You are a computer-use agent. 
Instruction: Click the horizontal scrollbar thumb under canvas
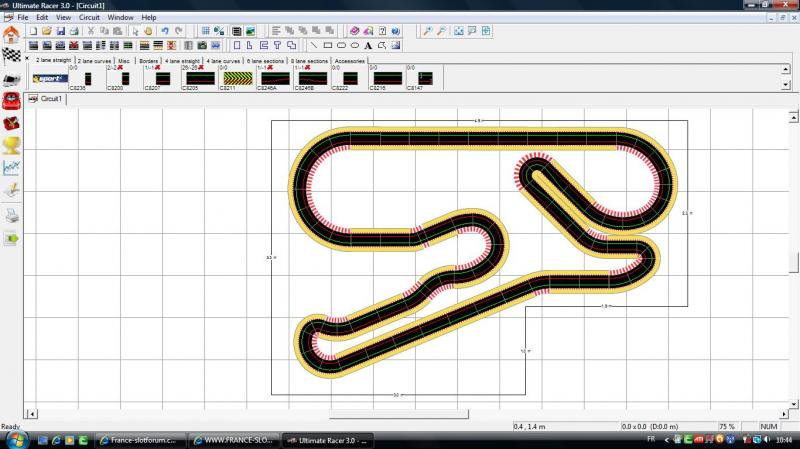(x=398, y=413)
